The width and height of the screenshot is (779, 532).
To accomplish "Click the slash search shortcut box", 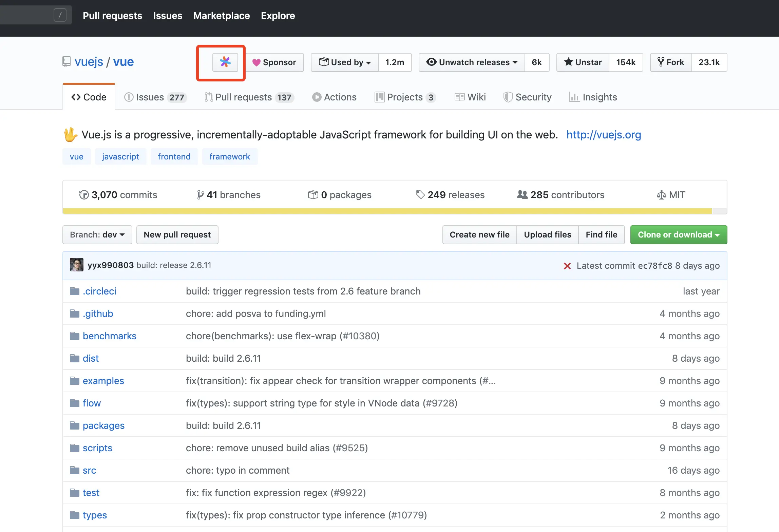I will (60, 15).
